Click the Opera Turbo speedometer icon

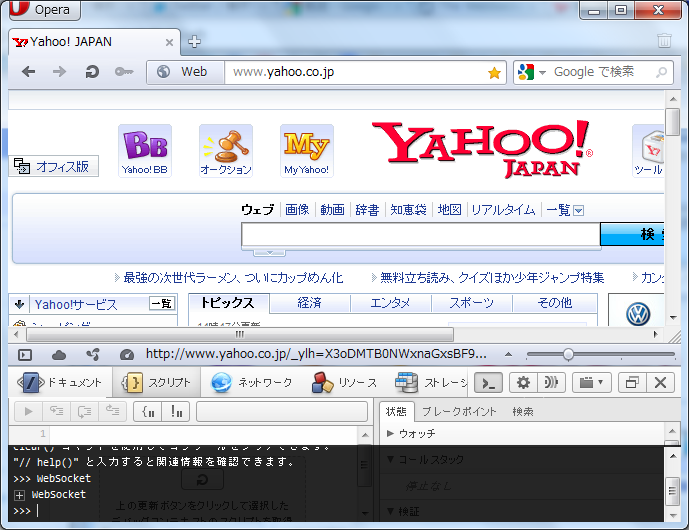pos(127,355)
